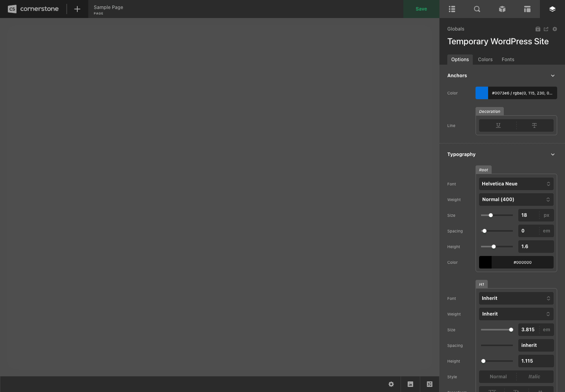Click the Decoration group label
Screen dimensions: 565x392
[490, 111]
